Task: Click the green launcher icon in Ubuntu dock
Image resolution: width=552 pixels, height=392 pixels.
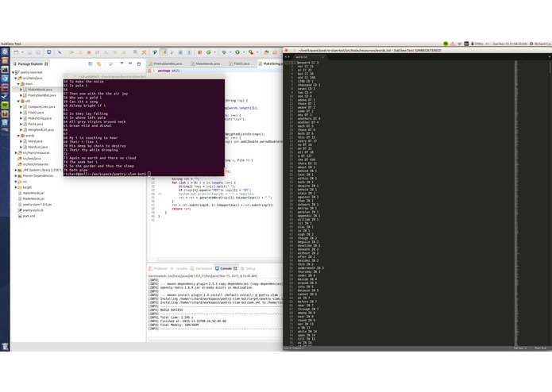Action: [5, 105]
